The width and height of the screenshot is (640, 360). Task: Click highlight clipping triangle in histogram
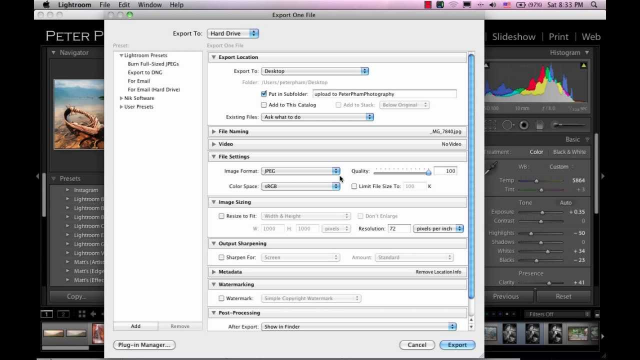(584, 65)
